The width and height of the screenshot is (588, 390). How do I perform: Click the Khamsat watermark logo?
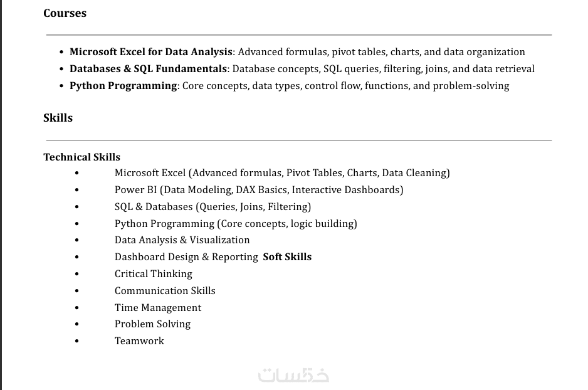[x=293, y=375]
